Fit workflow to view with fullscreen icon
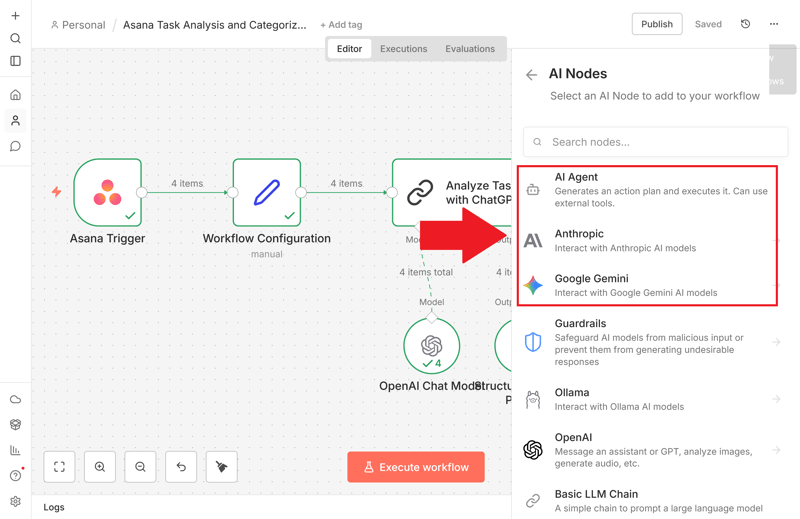The image size is (800, 519). [x=60, y=467]
